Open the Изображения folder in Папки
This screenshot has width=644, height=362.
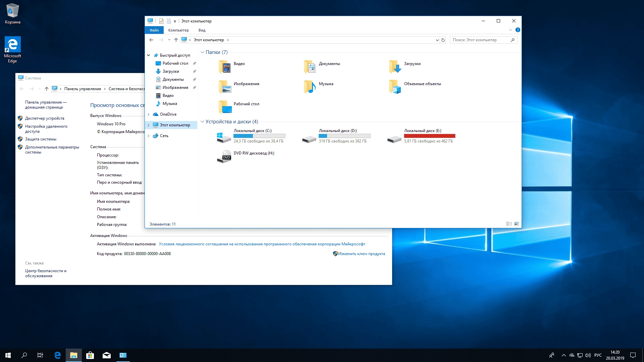[238, 86]
